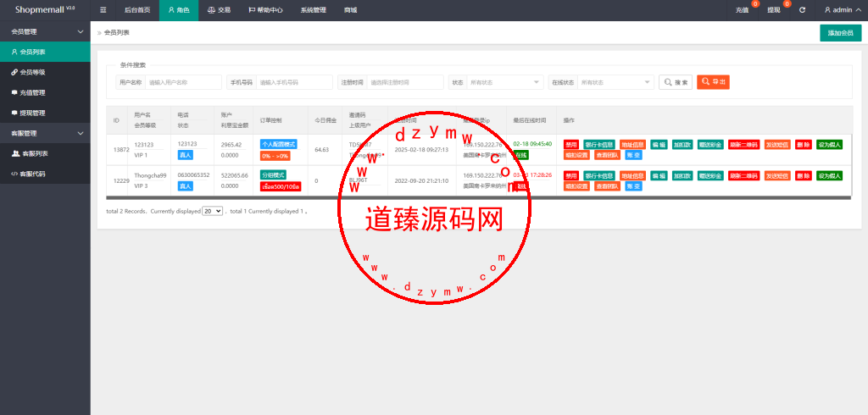
Task: Open the 系统管理 top menu
Action: coord(314,10)
